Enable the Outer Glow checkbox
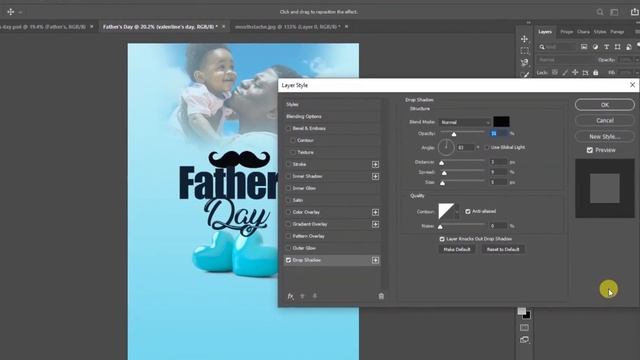This screenshot has height=360, width=640. click(x=289, y=248)
